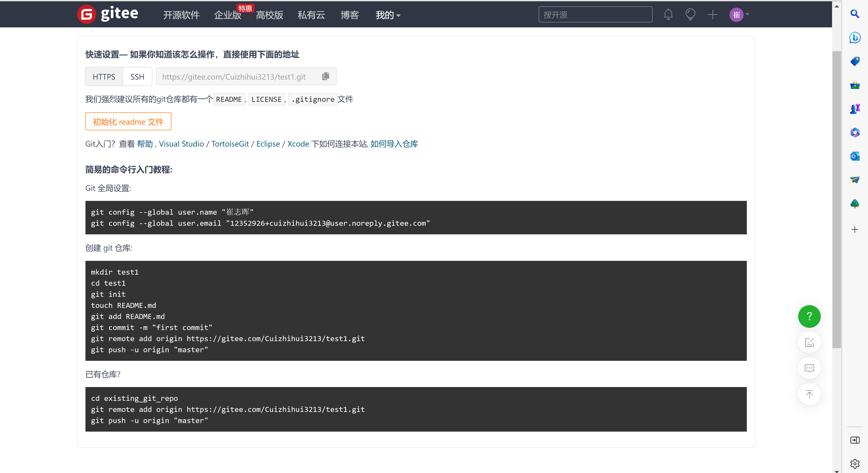Open the Eclipse link
Viewport: 868px width, 473px height.
268,144
